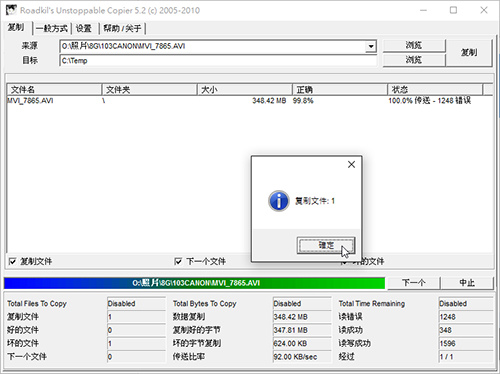Image resolution: width=500 pixels, height=374 pixels.
Task: Click the 1596 value for 读等成功
Action: (x=466, y=344)
